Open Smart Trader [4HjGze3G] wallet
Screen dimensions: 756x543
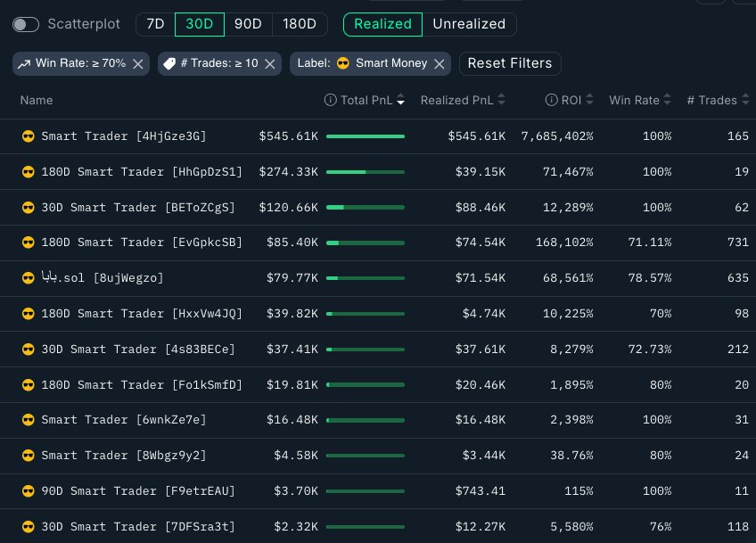123,136
